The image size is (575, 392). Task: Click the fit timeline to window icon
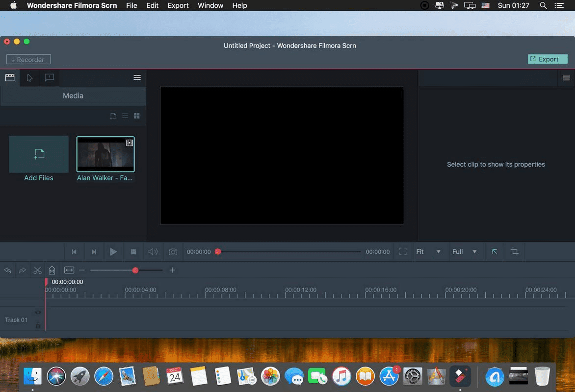pos(69,270)
